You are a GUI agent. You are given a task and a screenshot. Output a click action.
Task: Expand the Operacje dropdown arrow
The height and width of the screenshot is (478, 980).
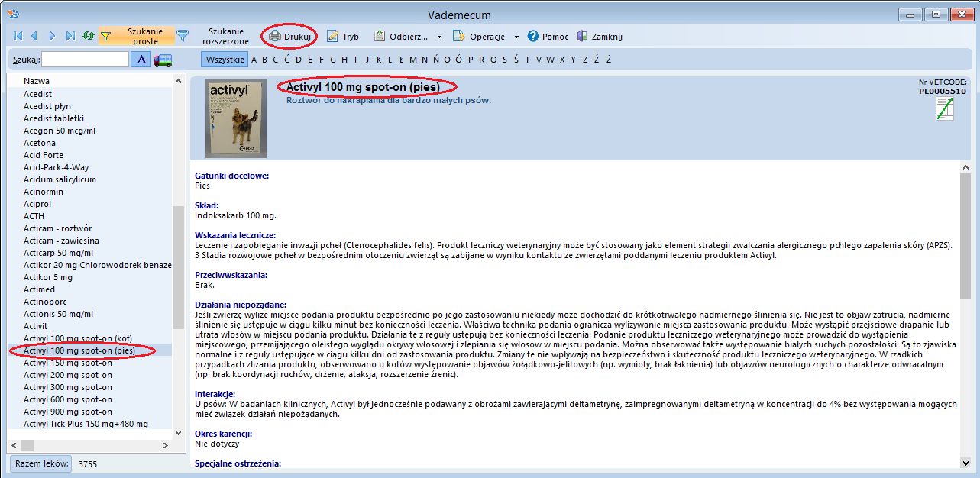click(x=516, y=37)
